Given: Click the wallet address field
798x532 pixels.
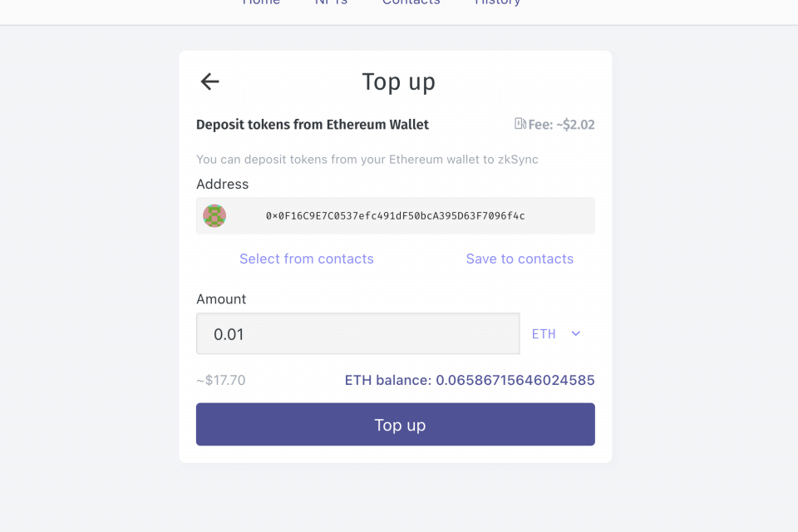Looking at the screenshot, I should coord(396,216).
